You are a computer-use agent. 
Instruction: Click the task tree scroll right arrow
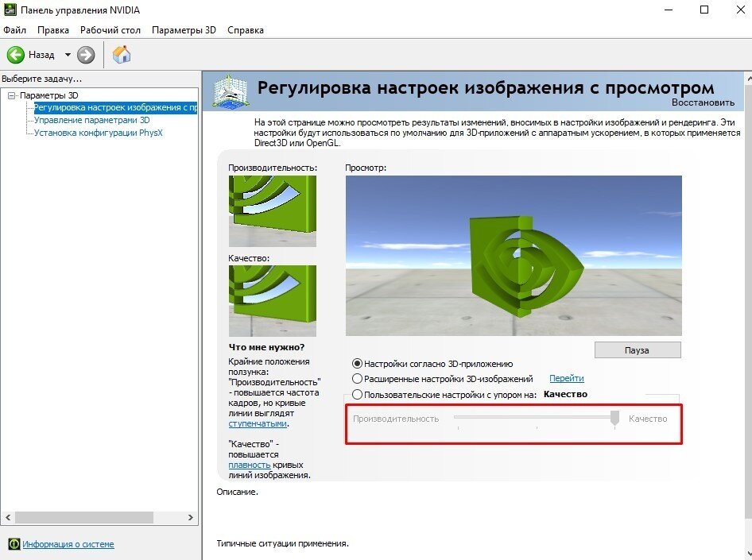(x=191, y=517)
